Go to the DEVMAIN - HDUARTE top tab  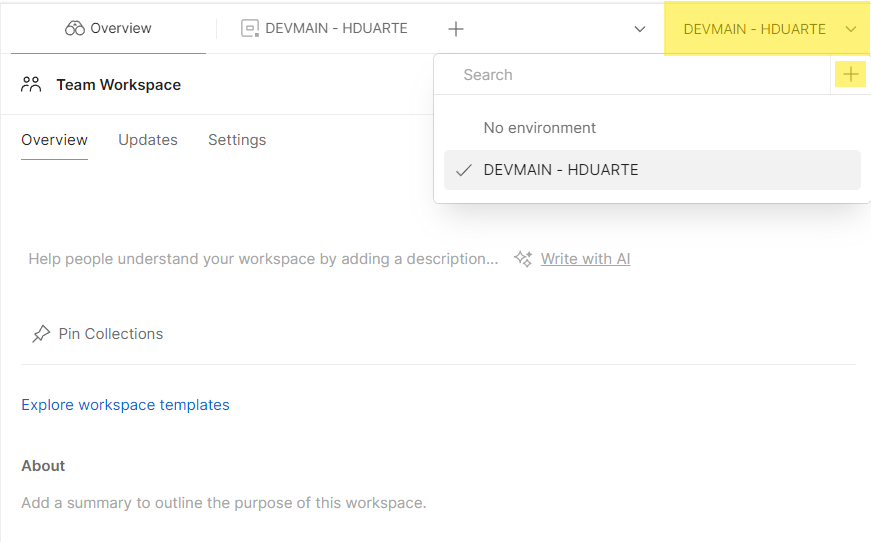[324, 28]
